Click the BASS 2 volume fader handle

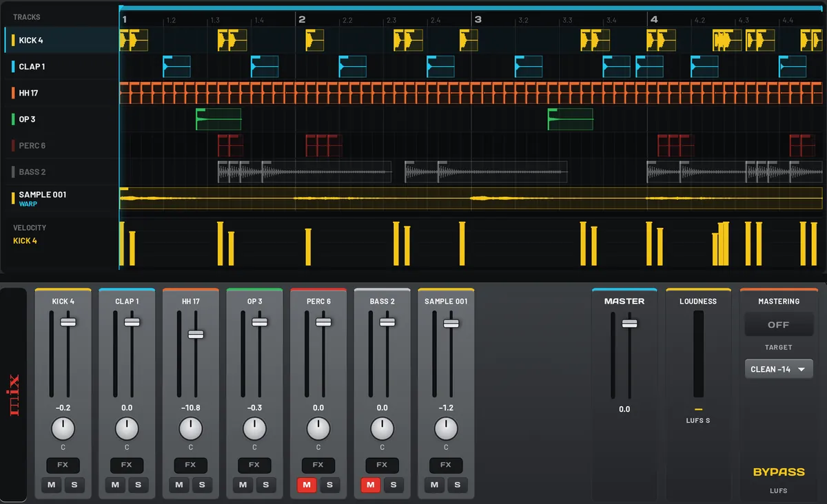pyautogui.click(x=387, y=322)
